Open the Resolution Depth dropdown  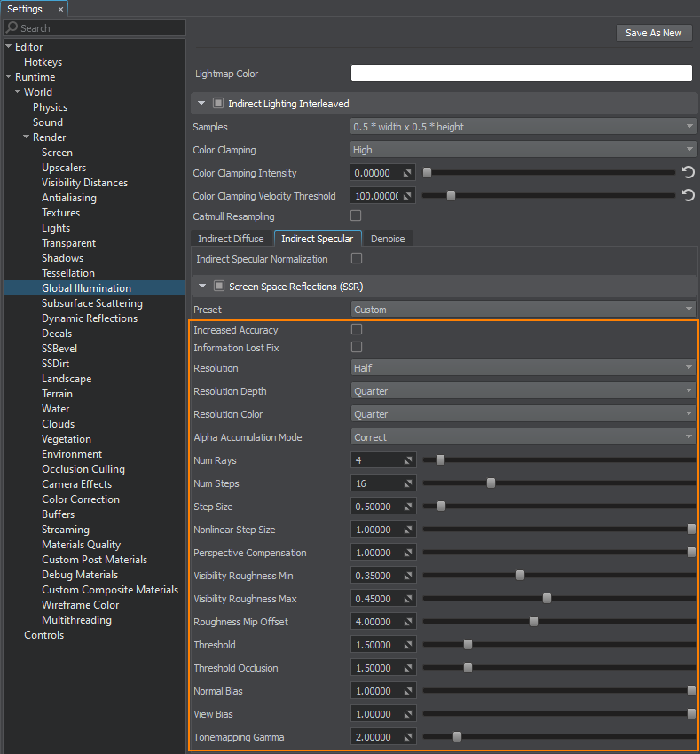coord(523,391)
